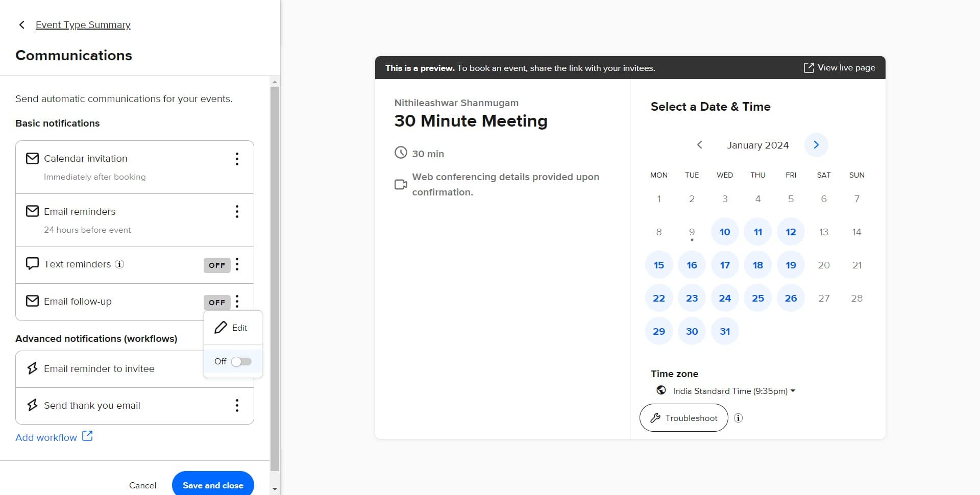Click the wrench icon inside the Troubleshoot button

coord(655,418)
